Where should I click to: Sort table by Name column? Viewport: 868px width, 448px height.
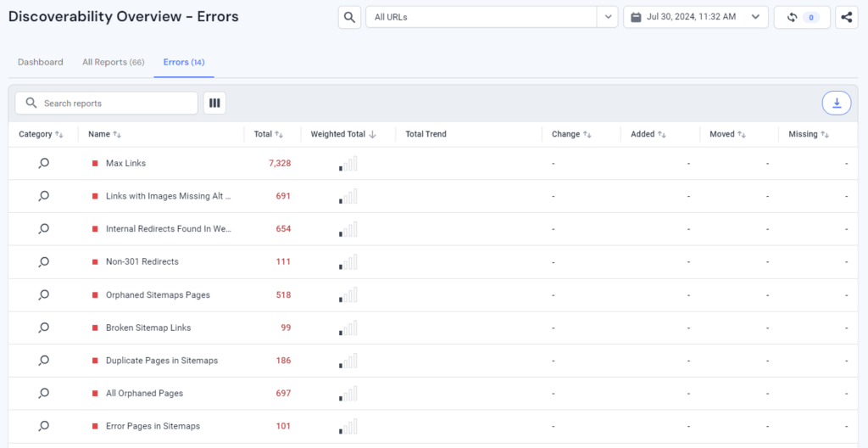point(104,134)
